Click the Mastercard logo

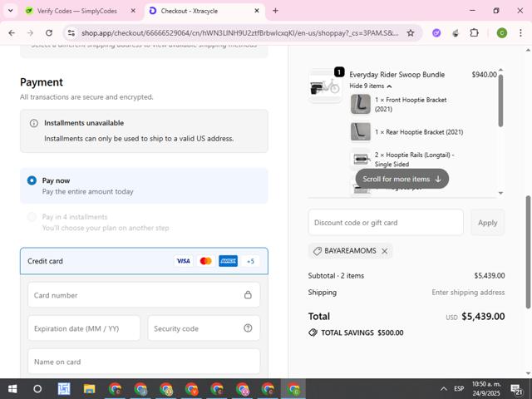206,261
